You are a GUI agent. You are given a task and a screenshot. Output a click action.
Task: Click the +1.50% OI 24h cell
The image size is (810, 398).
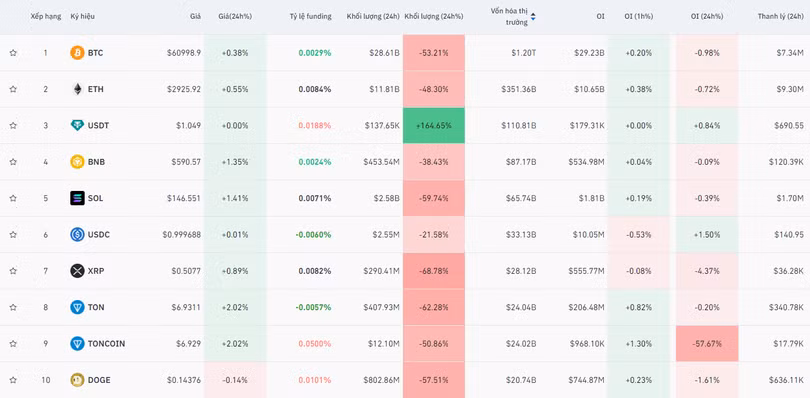pyautogui.click(x=707, y=234)
